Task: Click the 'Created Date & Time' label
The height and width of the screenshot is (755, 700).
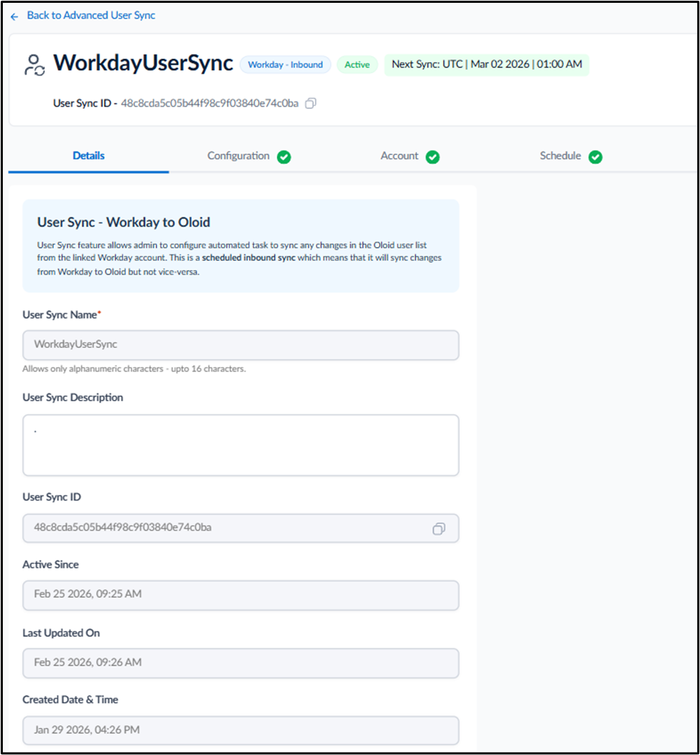Action: coord(70,699)
